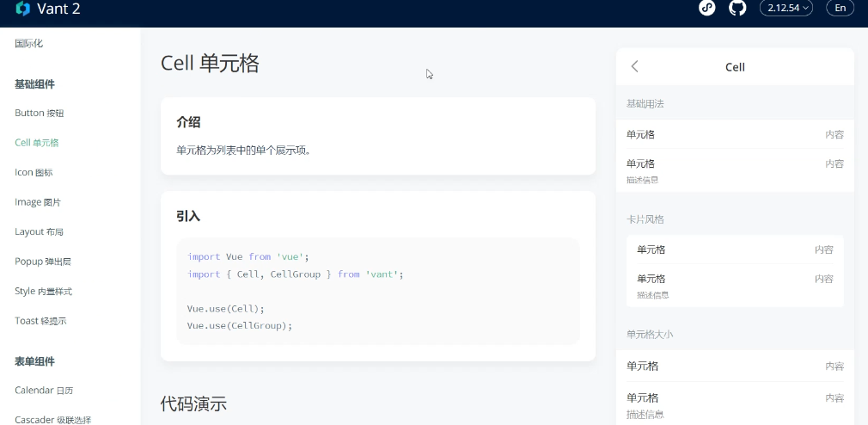Open the GitHub repository icon
The width and height of the screenshot is (868, 425).
(x=737, y=8)
